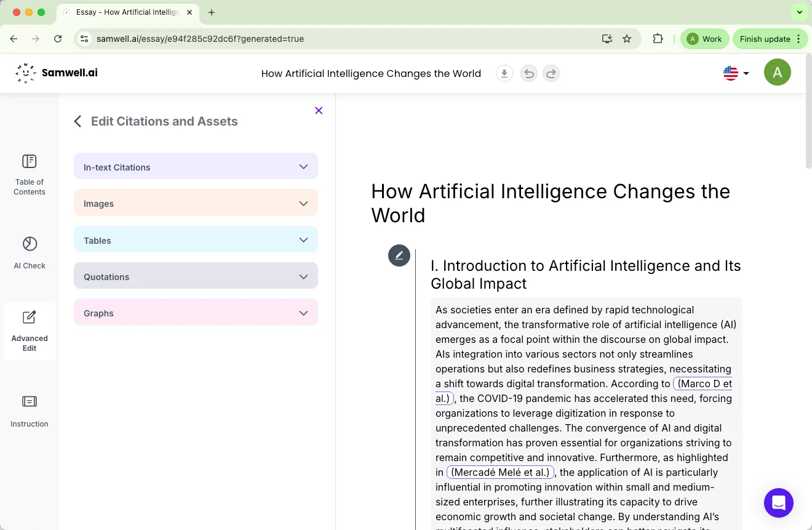This screenshot has width=812, height=530.
Task: Close the Edit Citations panel with X
Action: click(319, 111)
